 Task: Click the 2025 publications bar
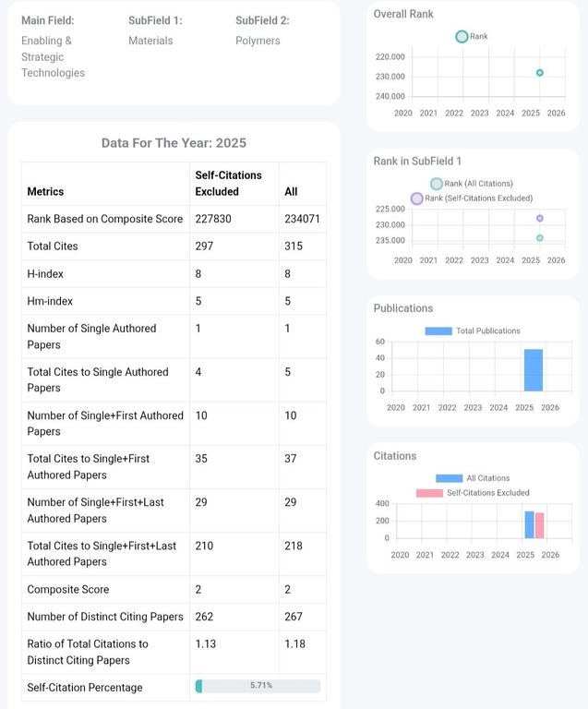click(x=534, y=370)
